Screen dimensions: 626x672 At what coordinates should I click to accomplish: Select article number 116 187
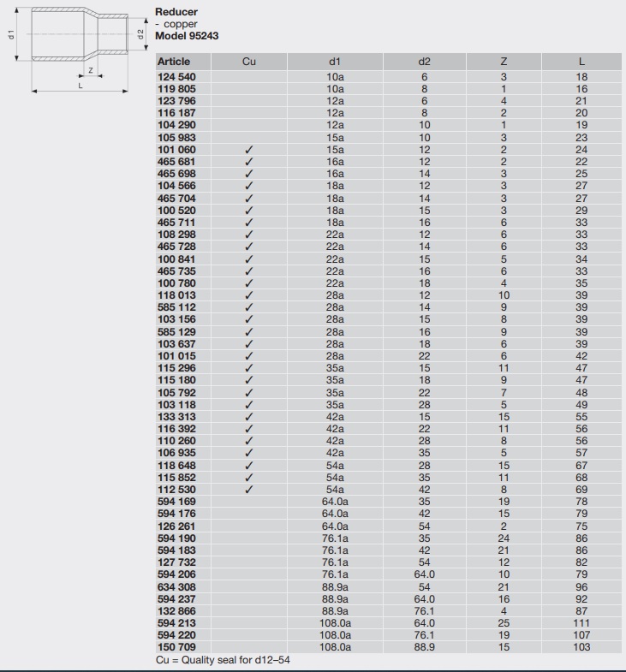pyautogui.click(x=176, y=113)
